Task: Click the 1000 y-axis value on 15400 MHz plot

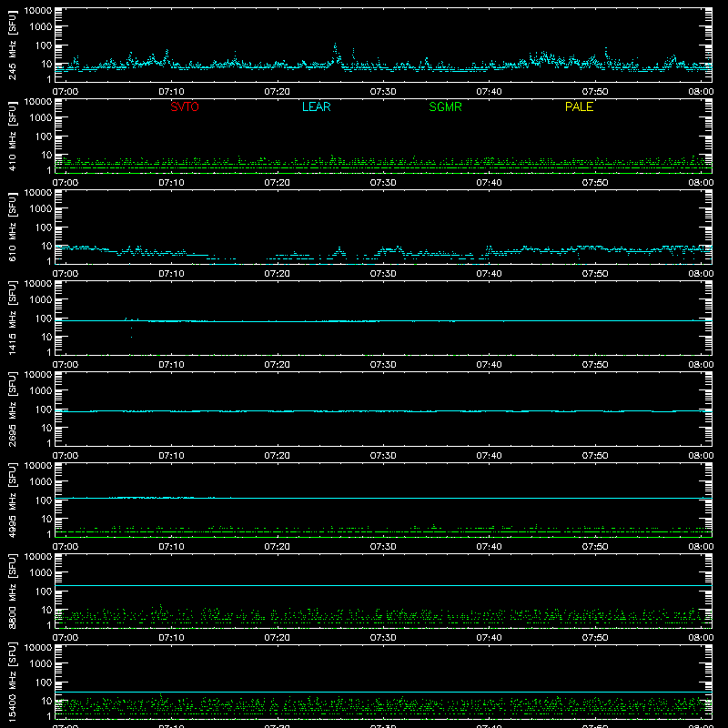Action: (x=41, y=664)
